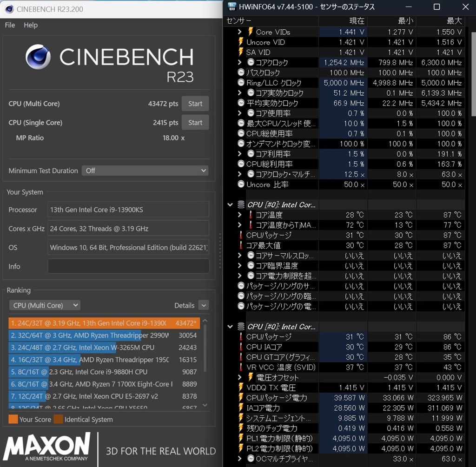Click the コア最大値 thermometer icon

click(x=241, y=245)
